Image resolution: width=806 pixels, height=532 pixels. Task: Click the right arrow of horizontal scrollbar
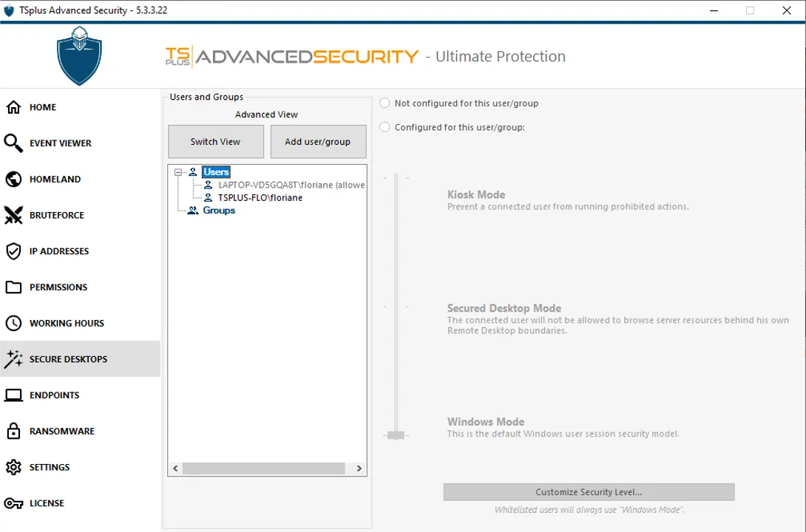pos(359,468)
